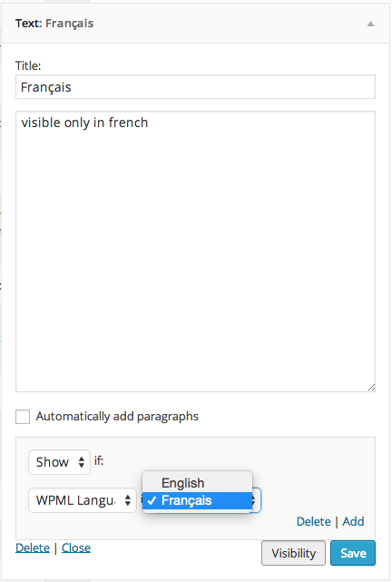This screenshot has width=392, height=582.
Task: Enable the Automatically add paragraphs checkbox
Action: 23,417
